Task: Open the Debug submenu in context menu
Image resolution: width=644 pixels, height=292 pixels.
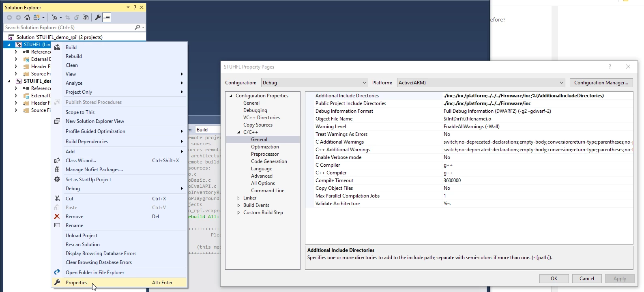Action: (119, 189)
